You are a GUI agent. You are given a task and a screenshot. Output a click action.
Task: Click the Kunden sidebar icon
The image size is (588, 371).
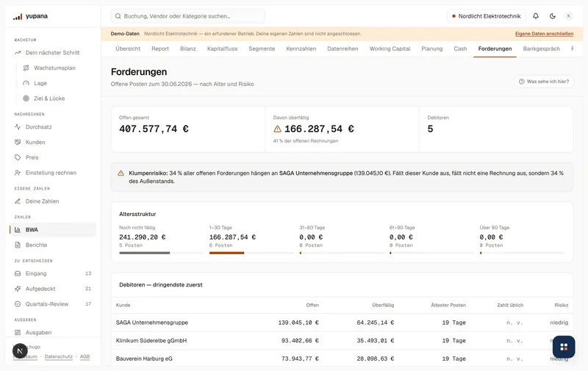pos(18,142)
